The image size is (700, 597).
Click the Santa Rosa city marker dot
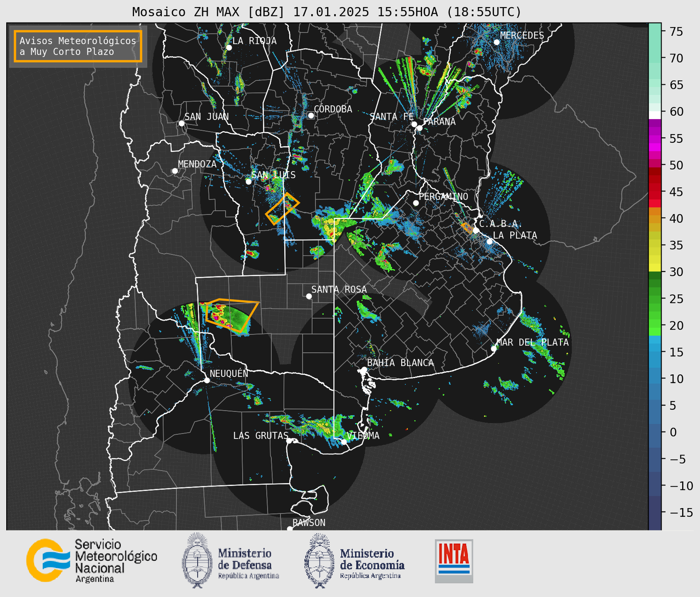(309, 296)
